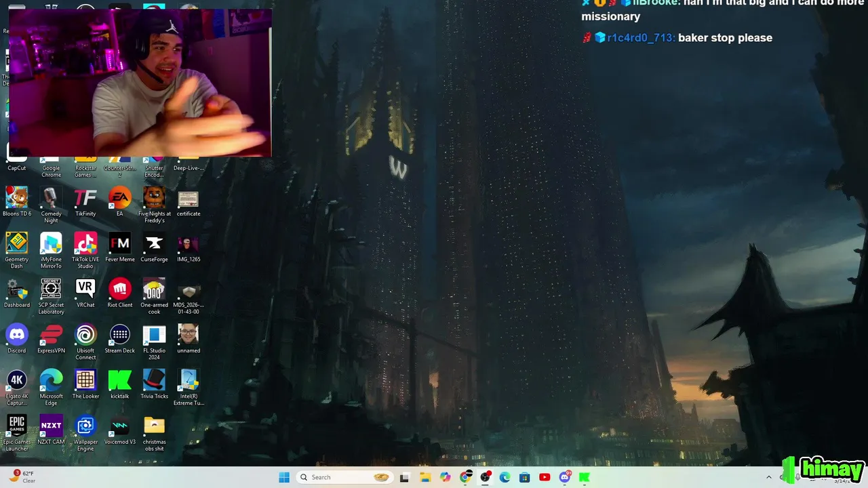Launch kicktalk from the desktop
Screen dimensions: 868x488
[x=120, y=380]
